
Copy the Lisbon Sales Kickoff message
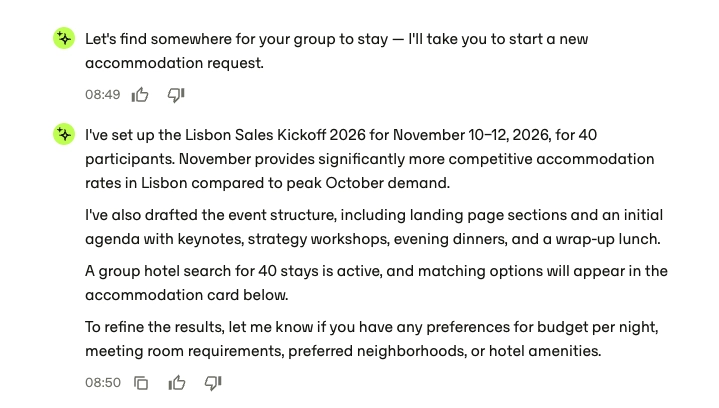[x=141, y=383]
